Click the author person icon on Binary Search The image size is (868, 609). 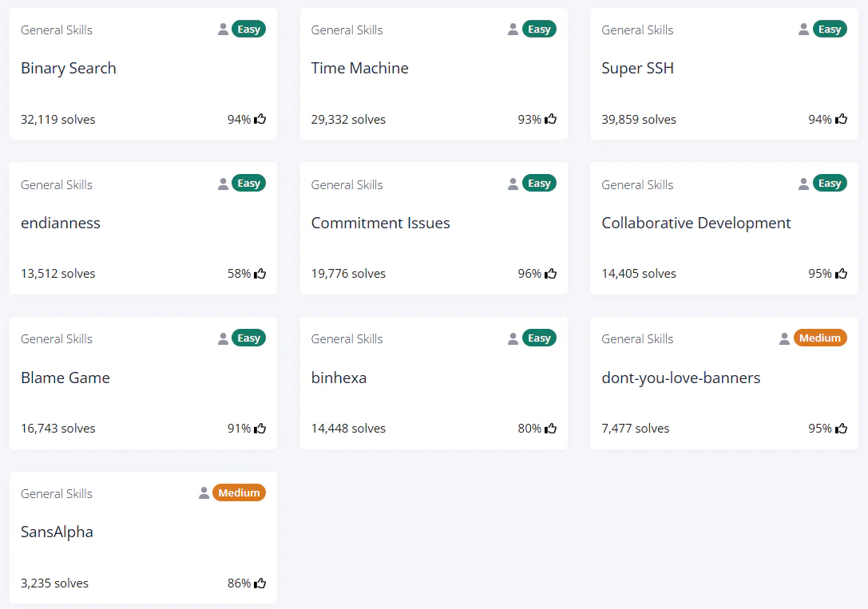click(x=223, y=30)
